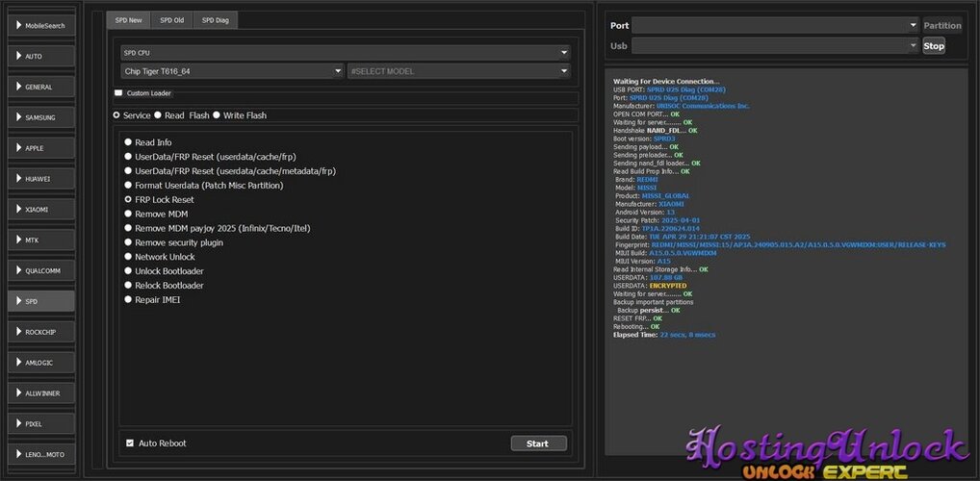Open the Chip Tiger T616_64 dropdown
The width and height of the screenshot is (980, 481).
[x=233, y=71]
